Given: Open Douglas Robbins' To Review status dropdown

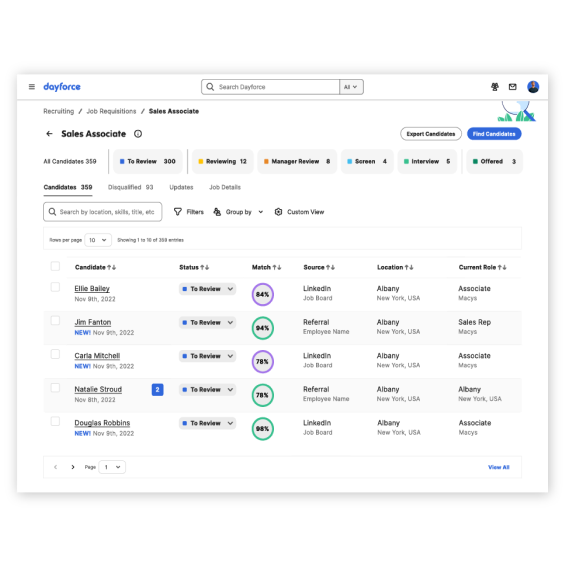Looking at the screenshot, I should (x=208, y=423).
